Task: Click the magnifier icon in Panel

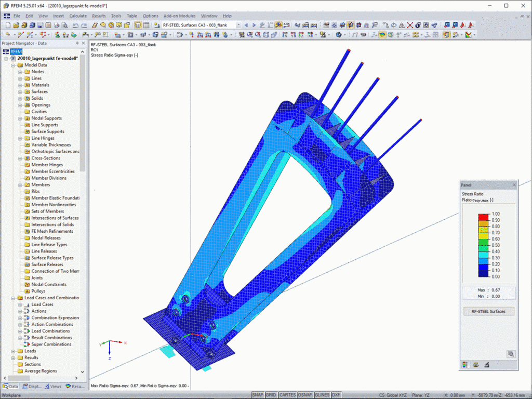Action: tap(511, 354)
